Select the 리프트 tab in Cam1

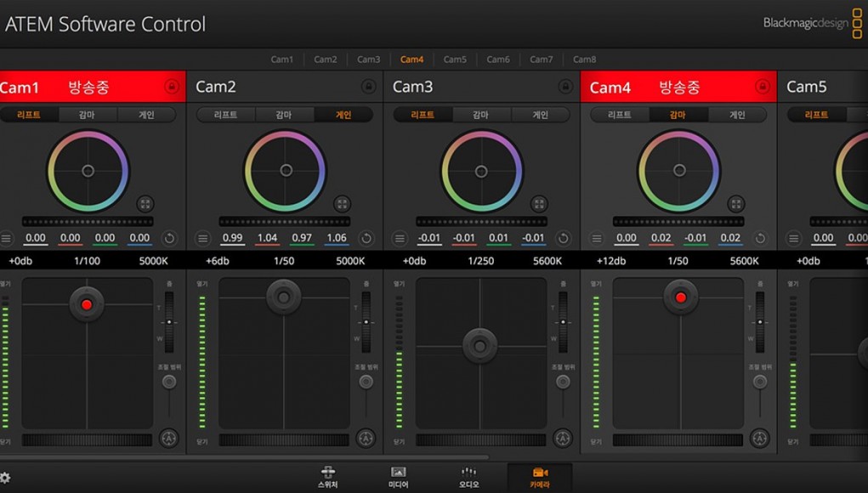coord(29,115)
